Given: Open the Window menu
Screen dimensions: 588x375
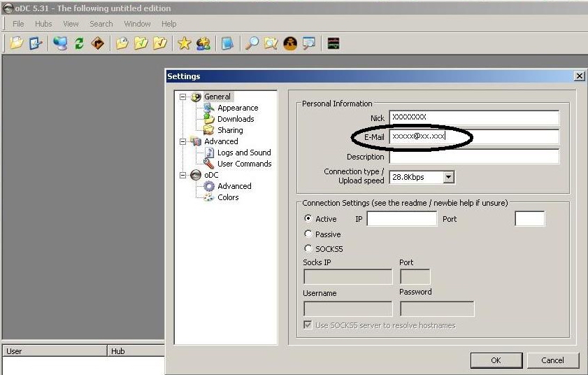Looking at the screenshot, I should click(137, 24).
